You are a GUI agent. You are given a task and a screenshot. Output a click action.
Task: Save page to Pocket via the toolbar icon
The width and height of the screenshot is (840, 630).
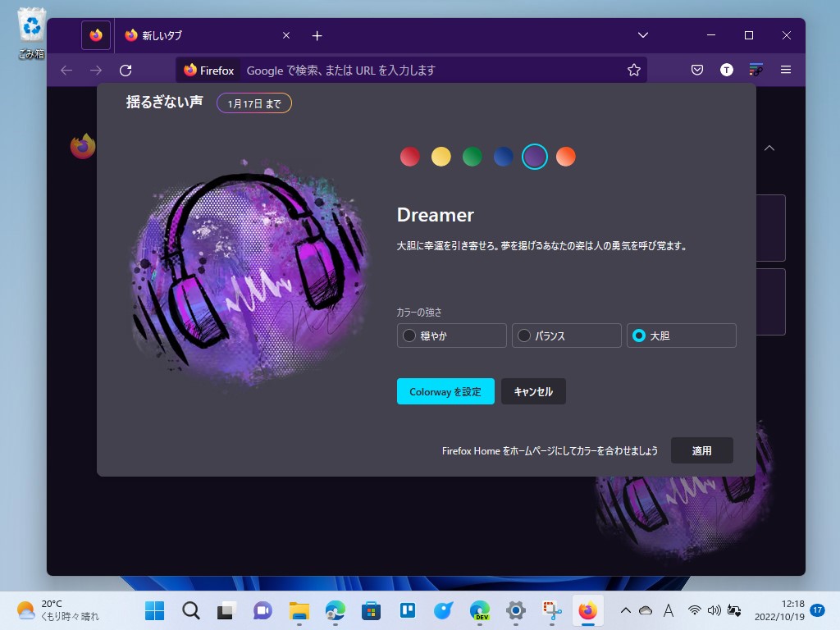(x=696, y=71)
